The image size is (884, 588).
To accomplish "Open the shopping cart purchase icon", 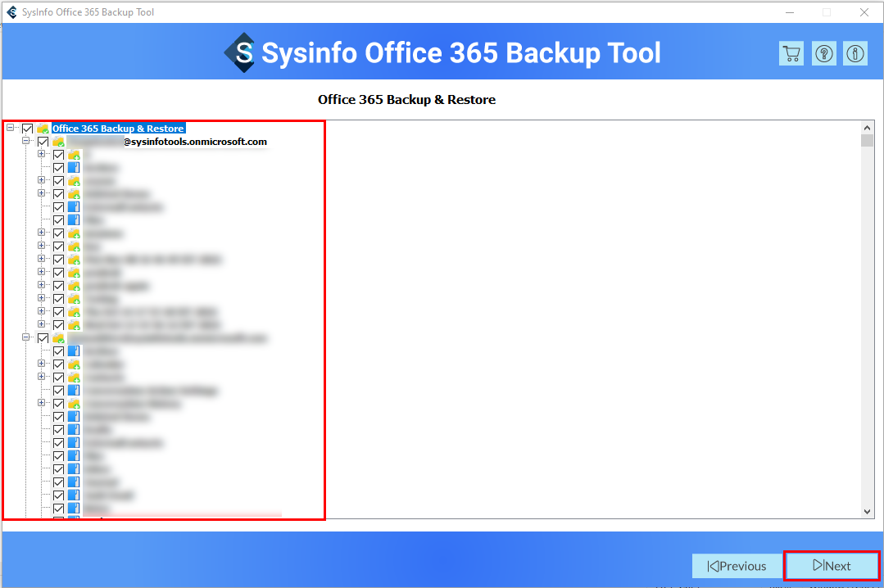I will point(791,54).
